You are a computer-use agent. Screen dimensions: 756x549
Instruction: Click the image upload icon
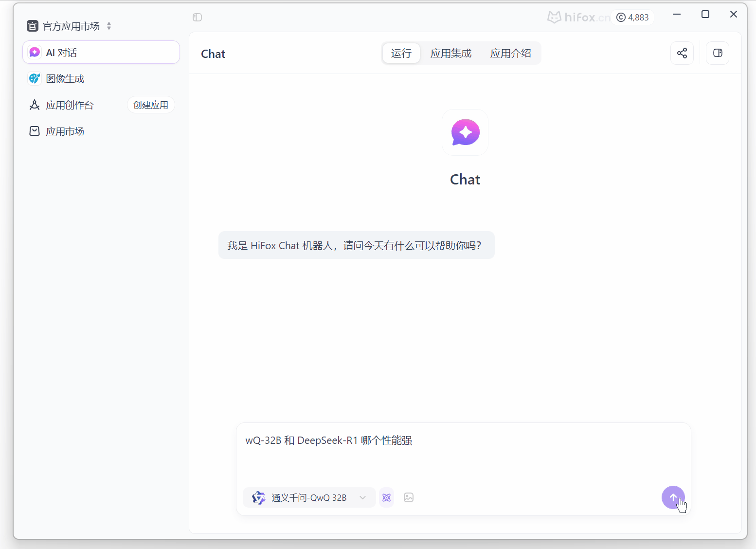click(409, 497)
